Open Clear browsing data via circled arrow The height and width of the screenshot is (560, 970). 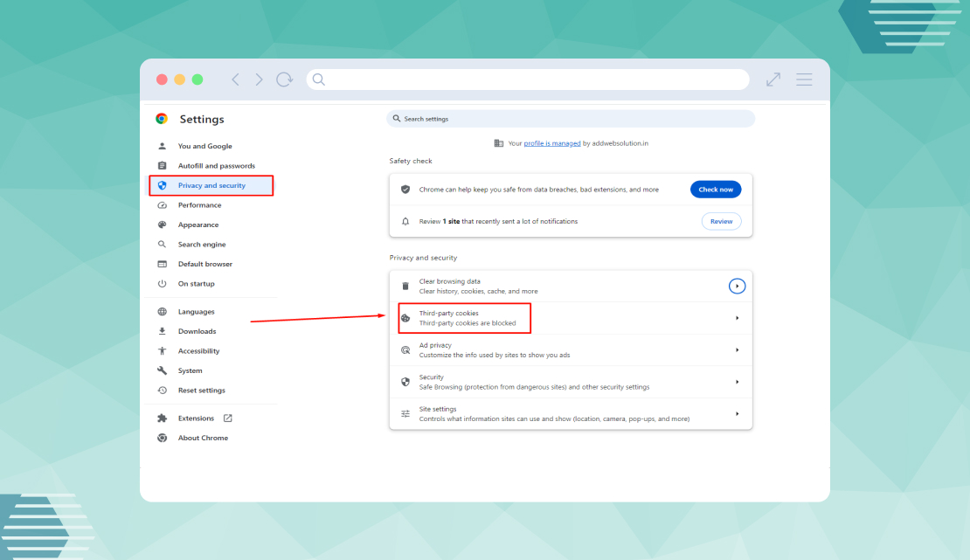point(737,285)
